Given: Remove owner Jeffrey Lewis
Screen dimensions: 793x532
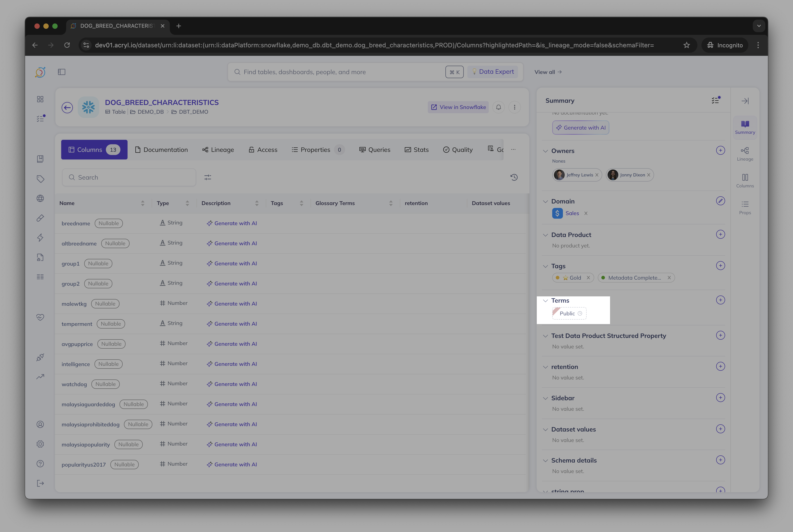Looking at the screenshot, I should (x=597, y=175).
